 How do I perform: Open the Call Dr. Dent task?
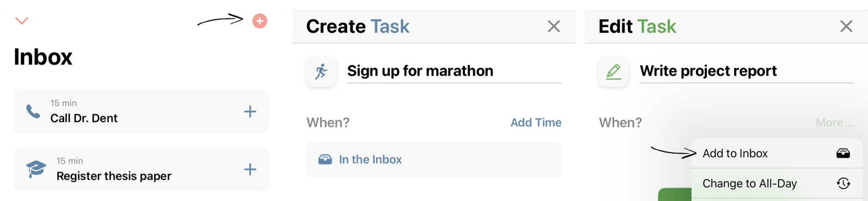click(x=141, y=112)
